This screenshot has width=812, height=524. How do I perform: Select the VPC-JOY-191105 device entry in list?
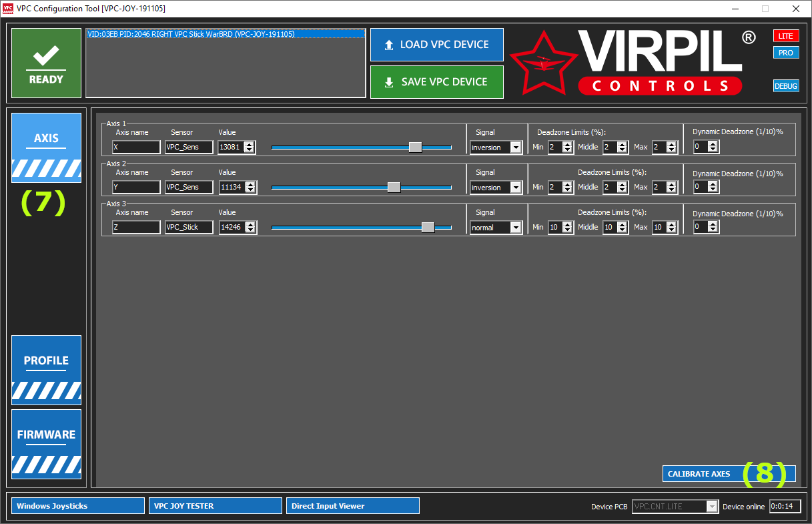(226, 33)
